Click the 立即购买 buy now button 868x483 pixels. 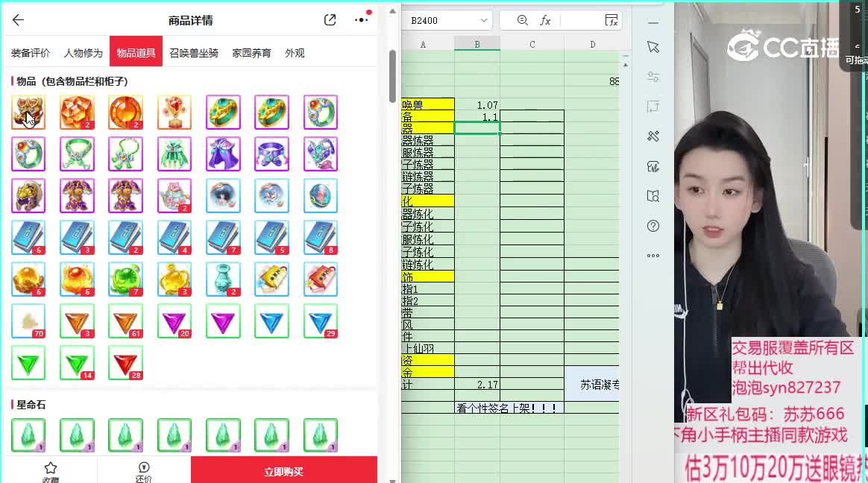284,470
